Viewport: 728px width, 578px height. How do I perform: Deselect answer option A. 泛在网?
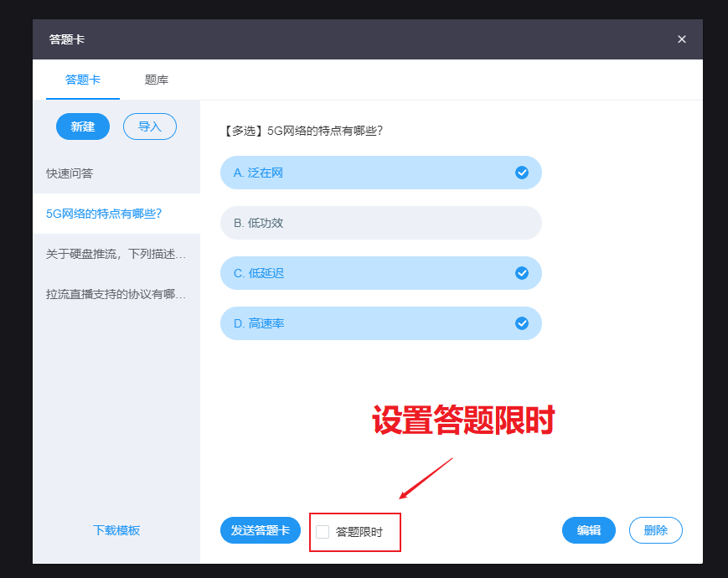tap(369, 173)
